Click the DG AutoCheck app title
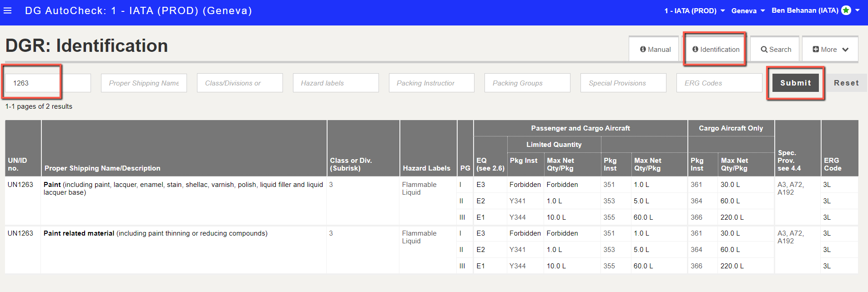The image size is (868, 292). tap(138, 10)
